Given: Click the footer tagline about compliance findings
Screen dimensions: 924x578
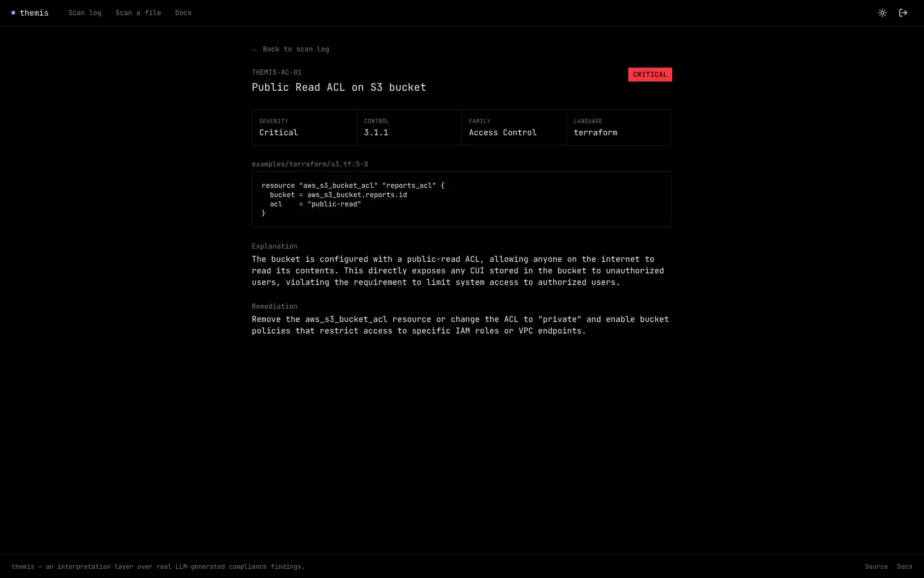Looking at the screenshot, I should [158, 566].
